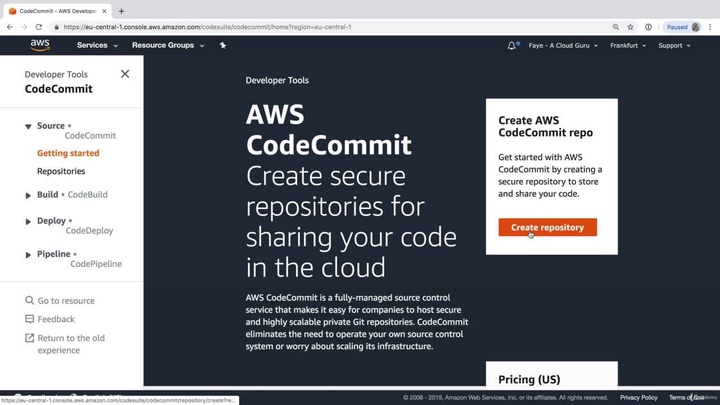Bookmark the page with the star icon
This screenshot has width=720, height=405.
[x=630, y=27]
